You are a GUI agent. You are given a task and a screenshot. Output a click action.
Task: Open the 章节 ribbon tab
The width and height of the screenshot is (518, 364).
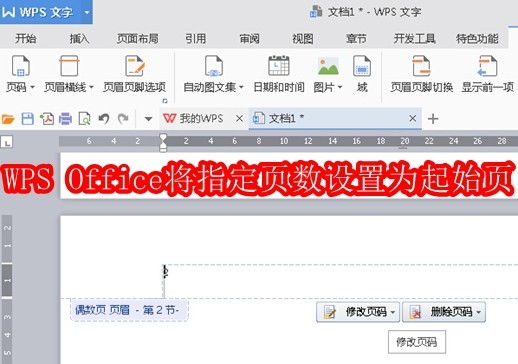coord(356,39)
